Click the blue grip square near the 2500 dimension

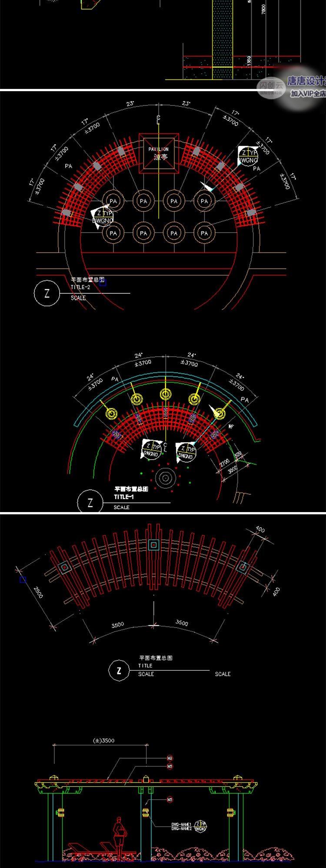point(23,580)
